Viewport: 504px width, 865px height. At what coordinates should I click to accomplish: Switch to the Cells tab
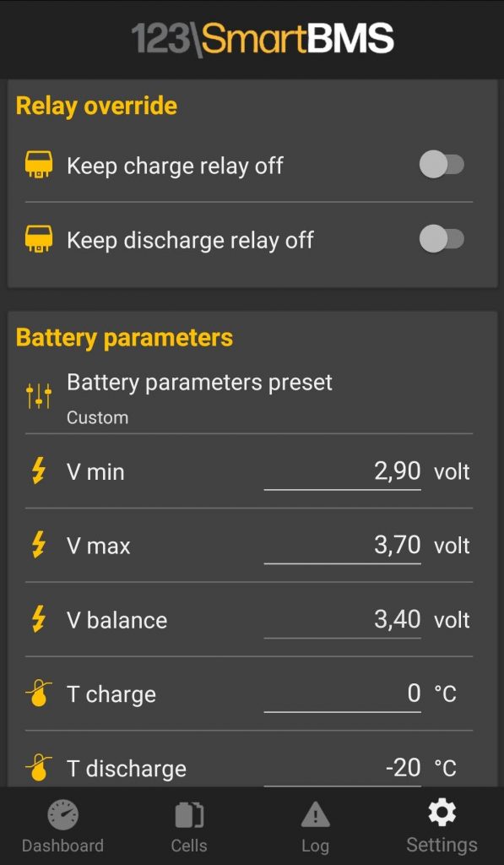pyautogui.click(x=189, y=826)
